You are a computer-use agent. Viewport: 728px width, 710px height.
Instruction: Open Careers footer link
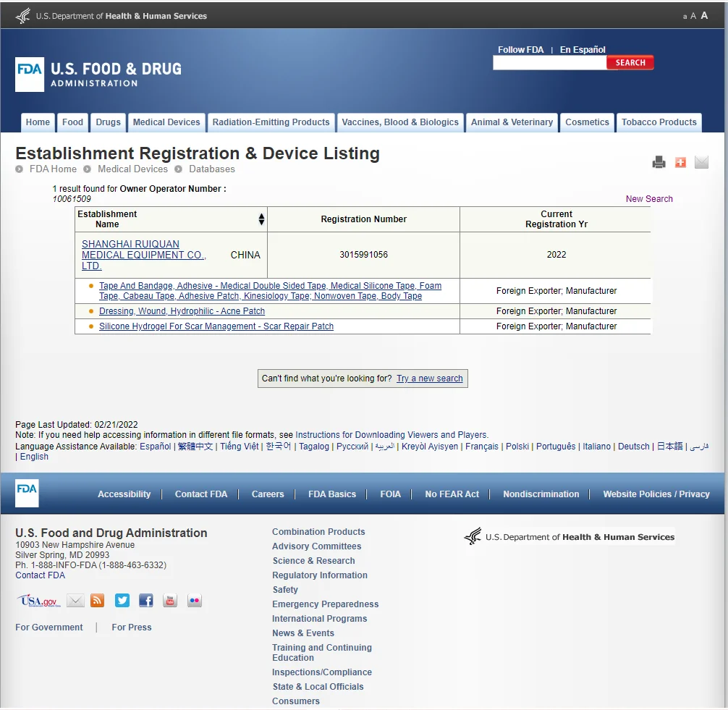pos(268,494)
